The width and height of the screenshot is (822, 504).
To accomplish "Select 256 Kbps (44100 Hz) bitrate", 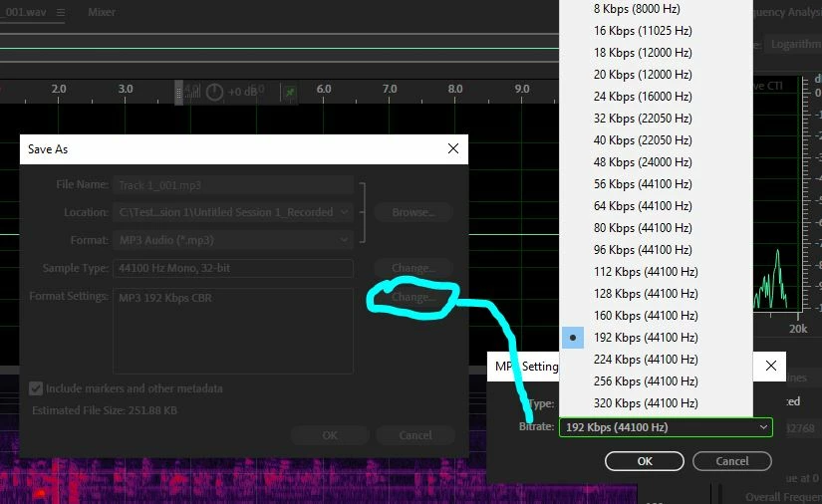I will click(x=657, y=381).
